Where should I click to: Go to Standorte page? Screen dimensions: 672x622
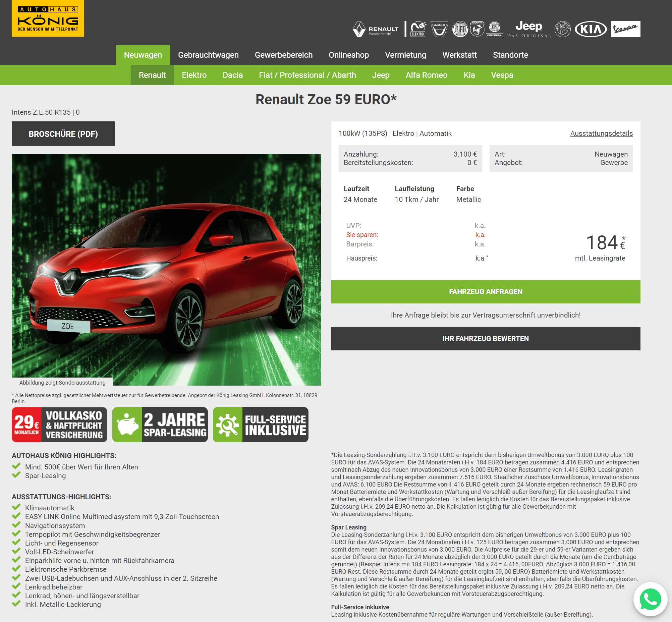coord(510,55)
